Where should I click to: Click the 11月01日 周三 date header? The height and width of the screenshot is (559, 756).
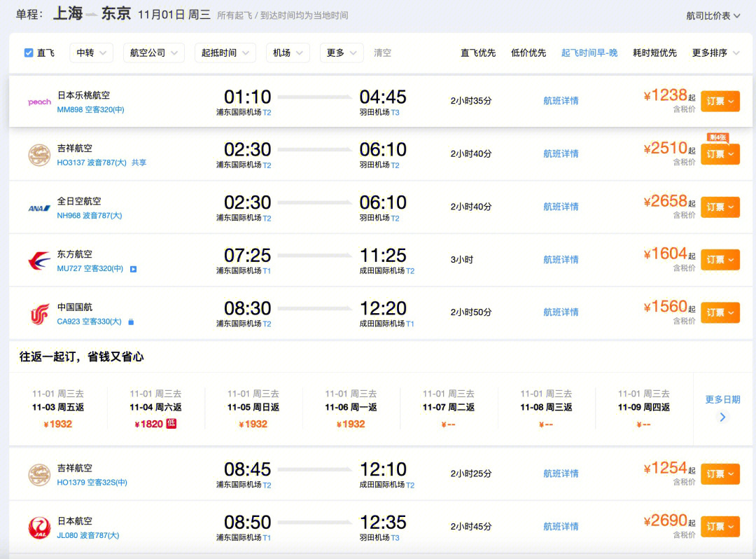[174, 15]
